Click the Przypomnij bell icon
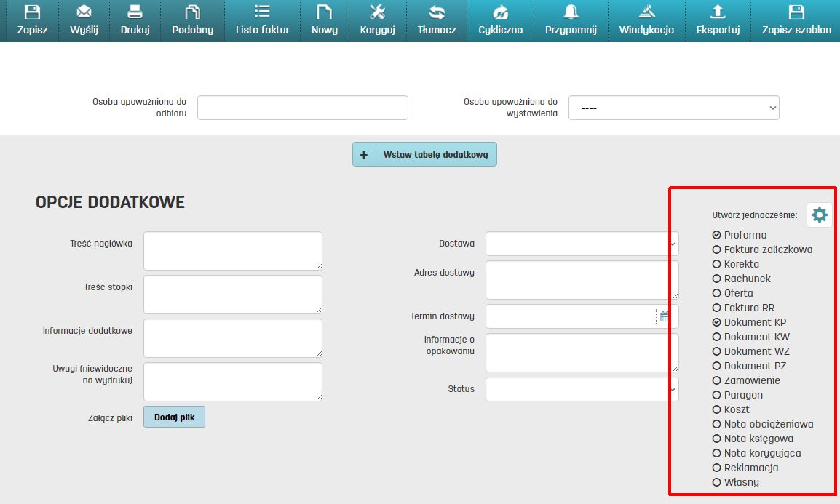Viewport: 840px width, 504px height. click(571, 12)
